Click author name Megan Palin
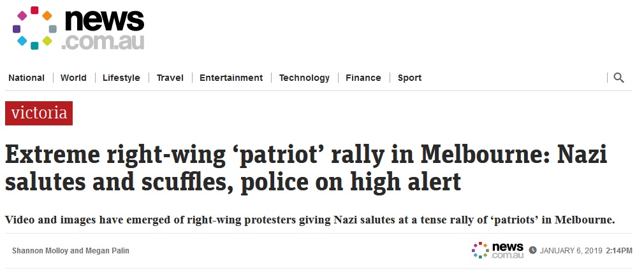Image resolution: width=644 pixels, height=275 pixels. coord(107,250)
